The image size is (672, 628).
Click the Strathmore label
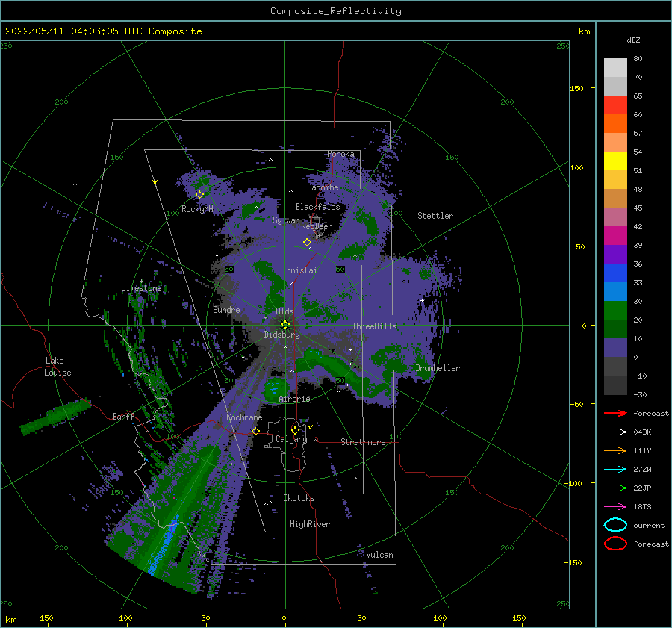coord(363,442)
